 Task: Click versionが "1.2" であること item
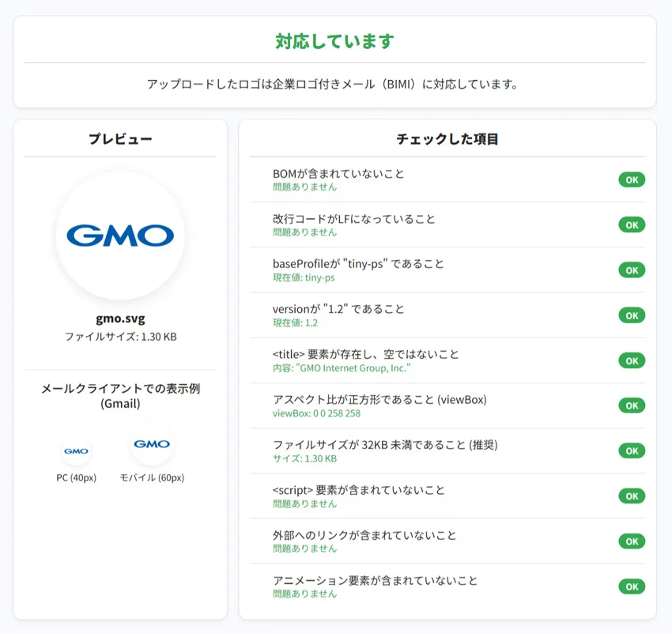pos(338,309)
